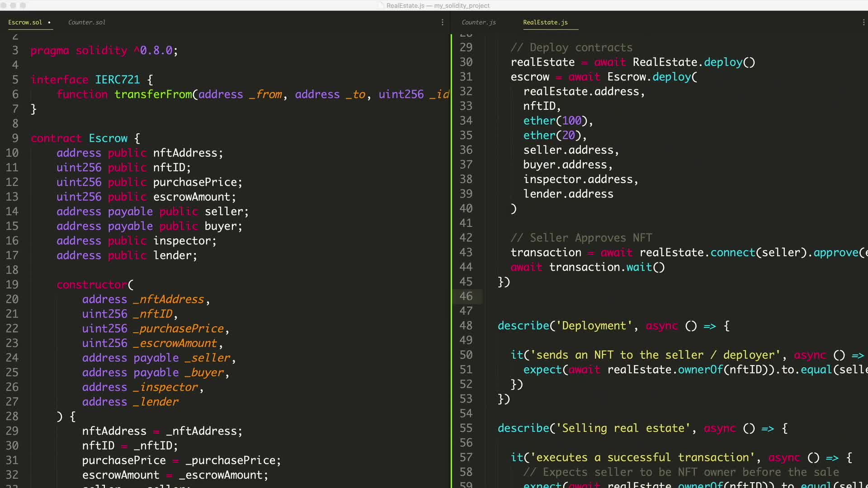868x488 pixels.
Task: Click 'ether(20),' on line 35
Action: tap(555, 135)
